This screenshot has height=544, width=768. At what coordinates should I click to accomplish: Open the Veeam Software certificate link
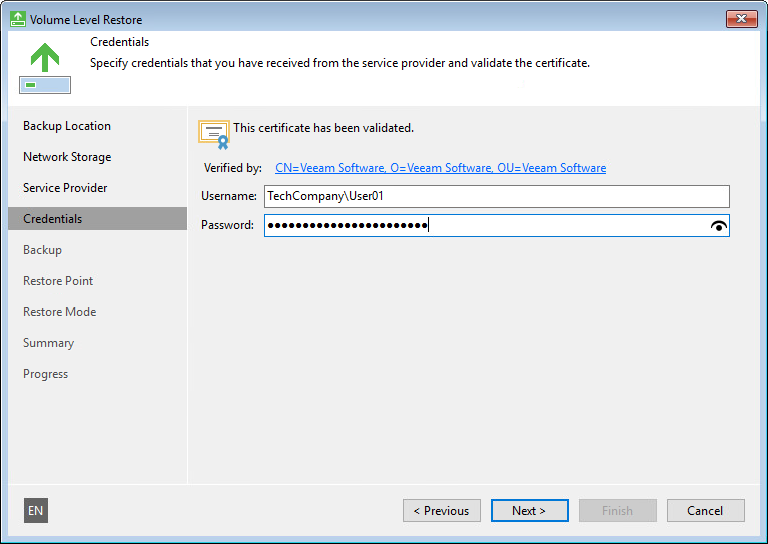pyautogui.click(x=440, y=168)
